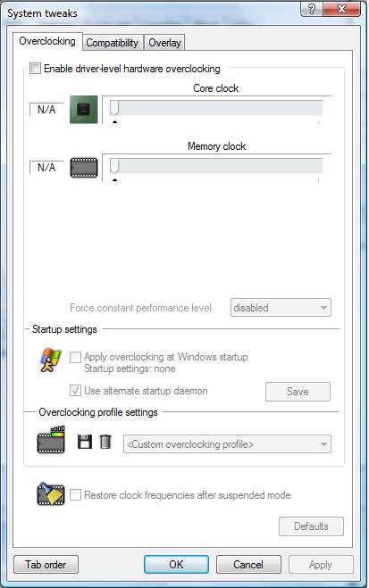Click the Memory clock N/A value field

[x=46, y=168]
